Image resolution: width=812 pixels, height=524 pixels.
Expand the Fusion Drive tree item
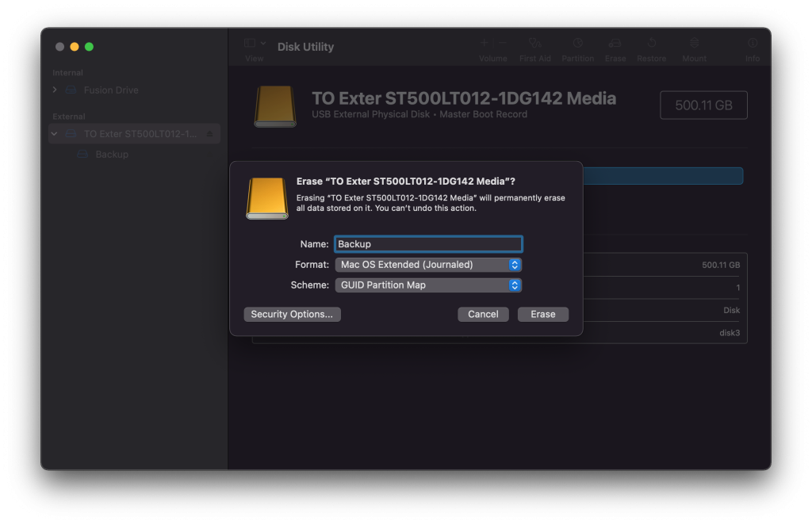tap(55, 90)
